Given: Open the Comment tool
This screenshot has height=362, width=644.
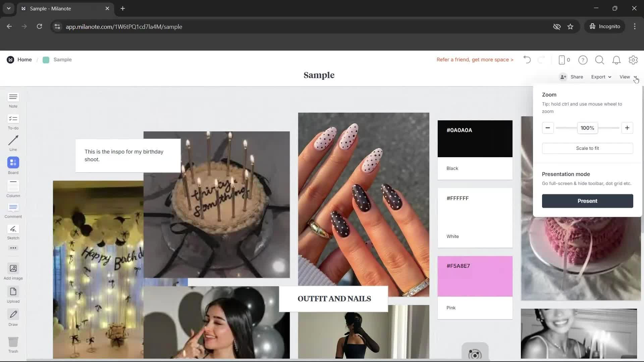Looking at the screenshot, I should [x=13, y=210].
